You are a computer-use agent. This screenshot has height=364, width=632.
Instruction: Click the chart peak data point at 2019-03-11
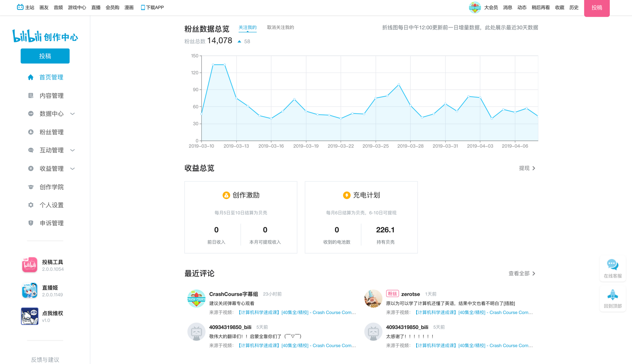[x=213, y=65]
